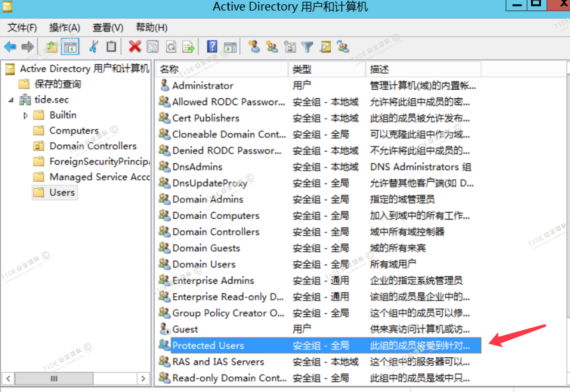570x392 pixels.
Task: Click the Paste clipboard icon
Action: click(x=111, y=47)
